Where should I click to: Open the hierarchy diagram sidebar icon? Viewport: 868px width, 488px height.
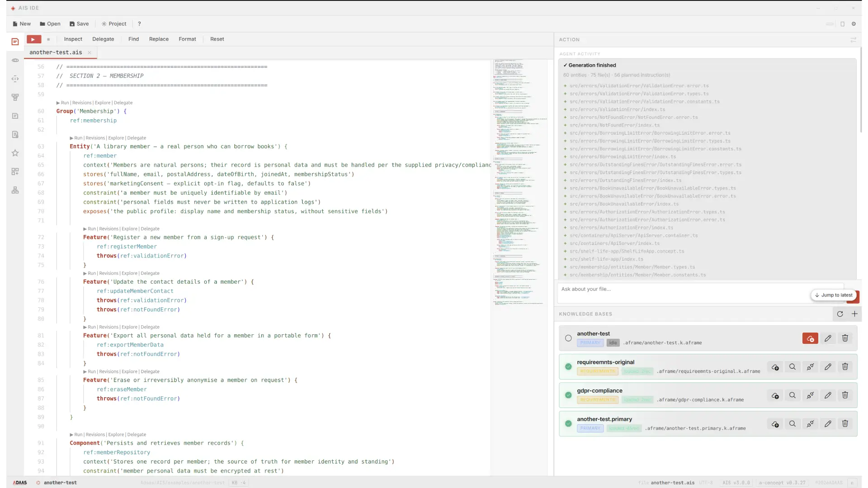coord(15,97)
